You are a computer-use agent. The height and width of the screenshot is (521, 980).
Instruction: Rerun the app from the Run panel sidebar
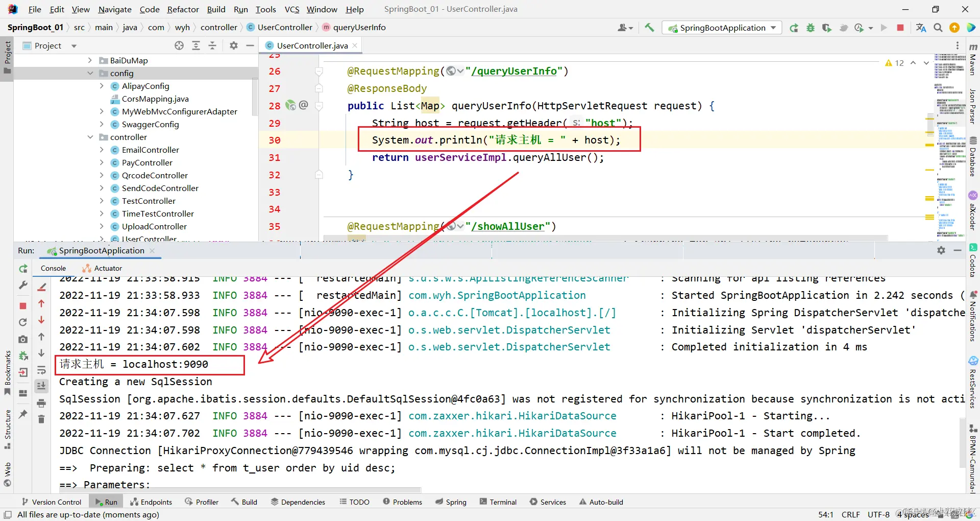(23, 269)
